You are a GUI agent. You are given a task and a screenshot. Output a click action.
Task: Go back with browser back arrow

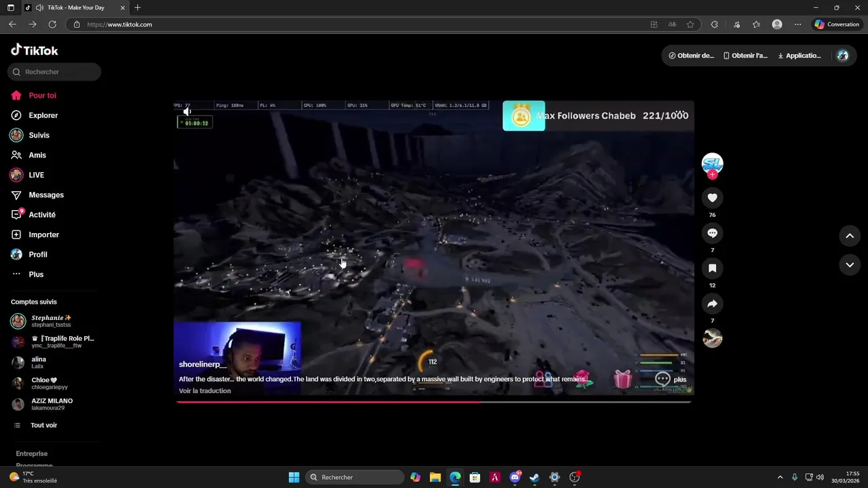pyautogui.click(x=12, y=24)
